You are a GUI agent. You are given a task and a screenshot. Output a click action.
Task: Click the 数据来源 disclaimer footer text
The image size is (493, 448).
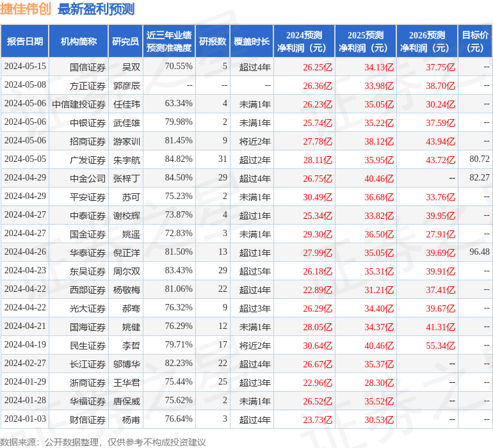(x=103, y=442)
